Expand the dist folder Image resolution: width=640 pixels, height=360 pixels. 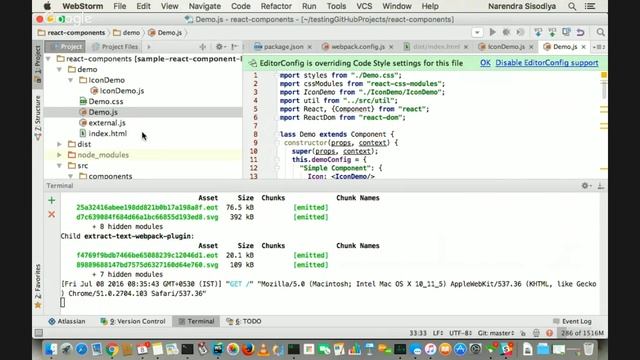(60, 144)
